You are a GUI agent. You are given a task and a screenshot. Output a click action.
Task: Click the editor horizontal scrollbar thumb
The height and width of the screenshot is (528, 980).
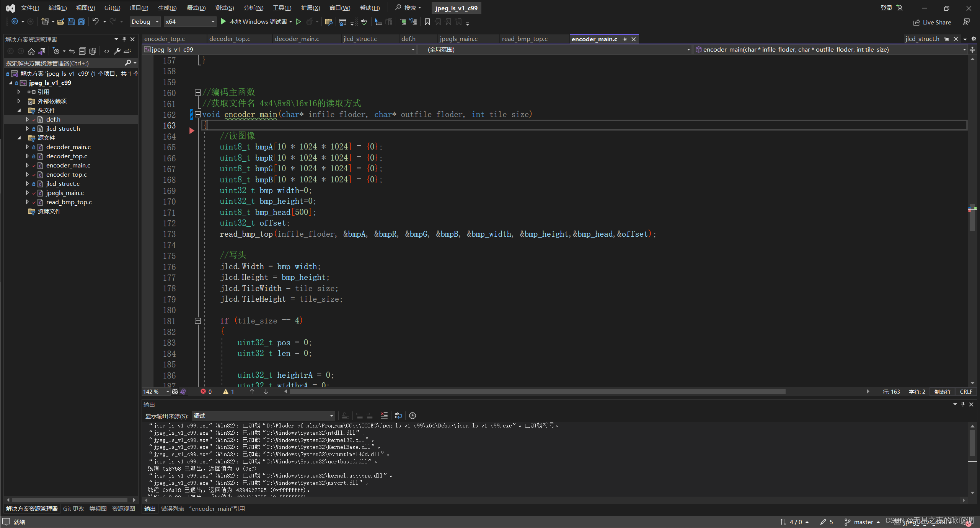[538, 392]
